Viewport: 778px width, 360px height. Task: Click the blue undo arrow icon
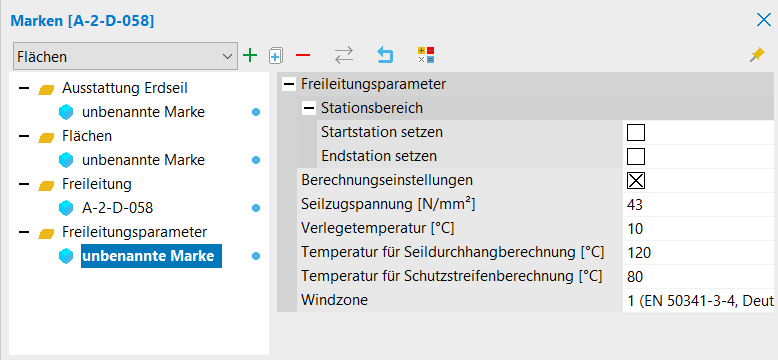click(385, 55)
